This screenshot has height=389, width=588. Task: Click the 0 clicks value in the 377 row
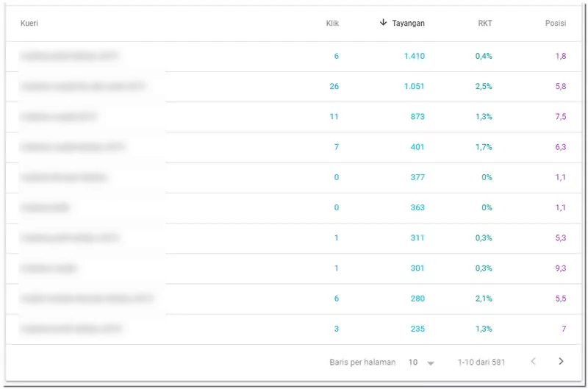click(x=337, y=177)
